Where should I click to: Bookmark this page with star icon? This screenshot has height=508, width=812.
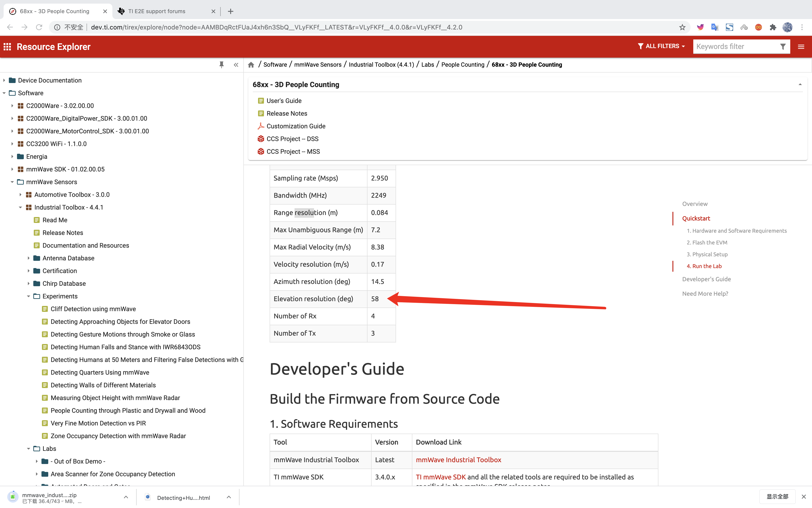tap(682, 27)
